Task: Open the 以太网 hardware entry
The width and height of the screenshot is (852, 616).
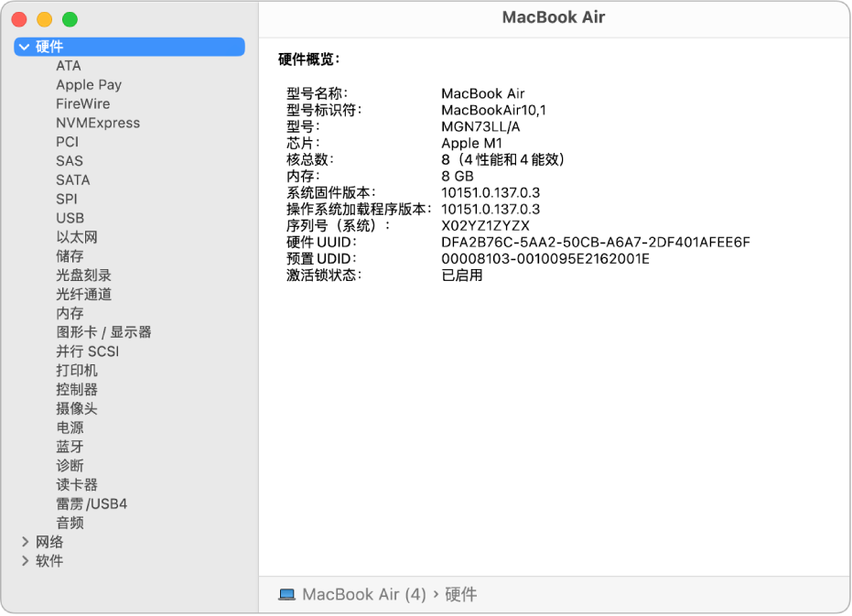Action: pyautogui.click(x=76, y=237)
